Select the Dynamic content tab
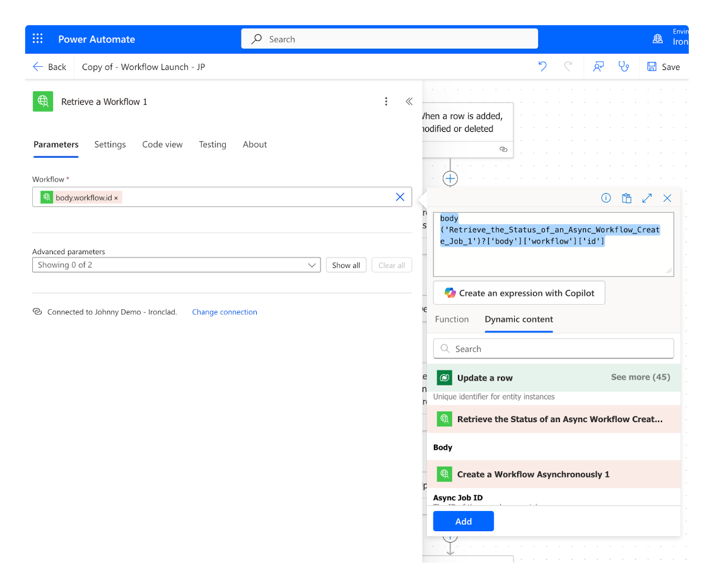The height and width of the screenshot is (588, 714). [x=518, y=319]
